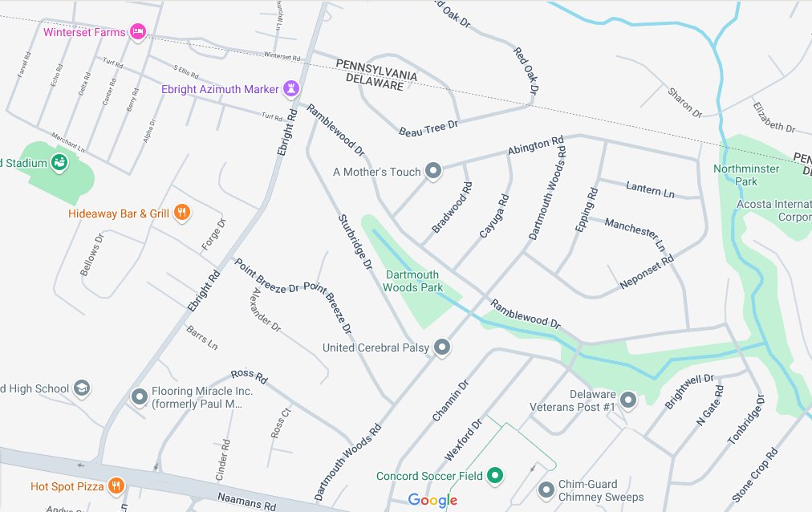Select the A Mother's Touch place marker
This screenshot has height=512, width=812.
click(x=433, y=171)
